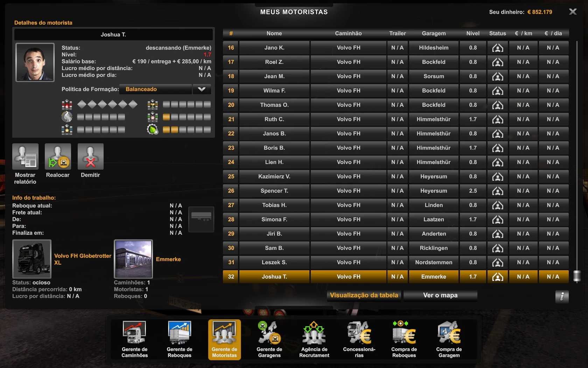Viewport: 588px width, 368px height.
Task: Switch to Visualização da tabela tab
Action: click(x=364, y=295)
